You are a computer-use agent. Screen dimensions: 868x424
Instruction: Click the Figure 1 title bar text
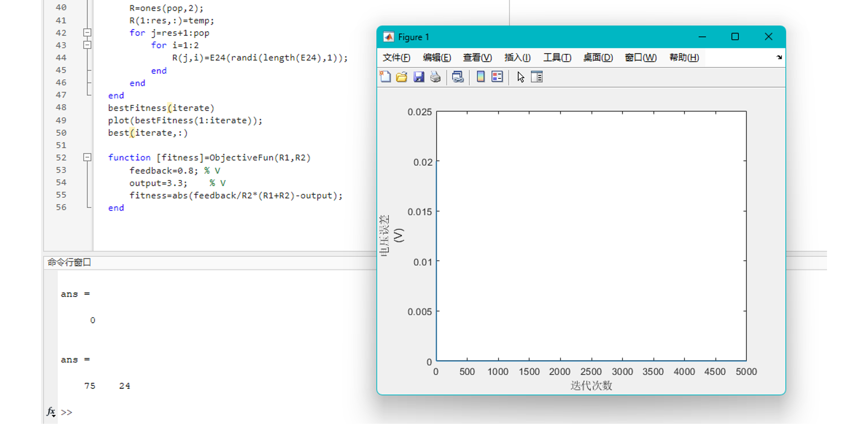[413, 37]
